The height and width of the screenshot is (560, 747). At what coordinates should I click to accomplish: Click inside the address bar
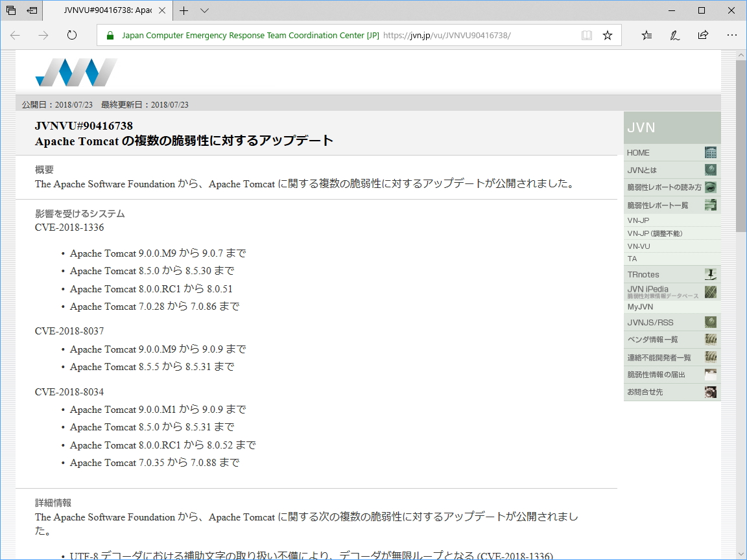(389, 35)
